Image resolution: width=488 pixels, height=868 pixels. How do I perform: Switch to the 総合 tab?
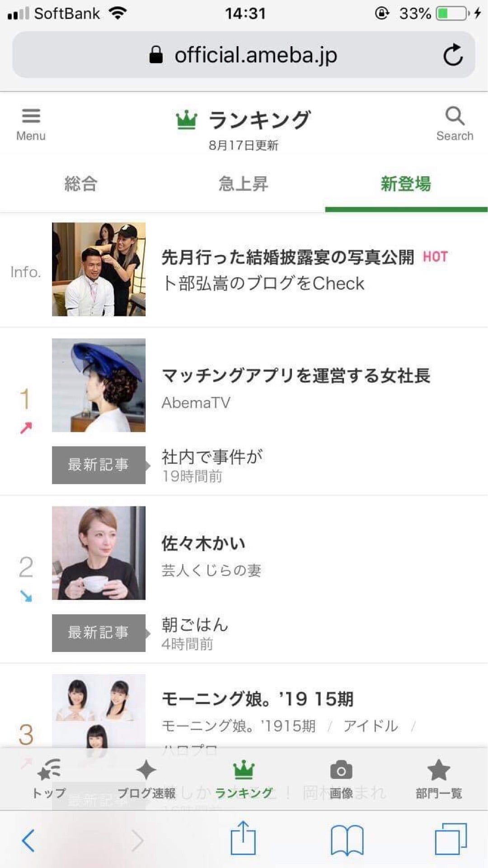pyautogui.click(x=81, y=184)
